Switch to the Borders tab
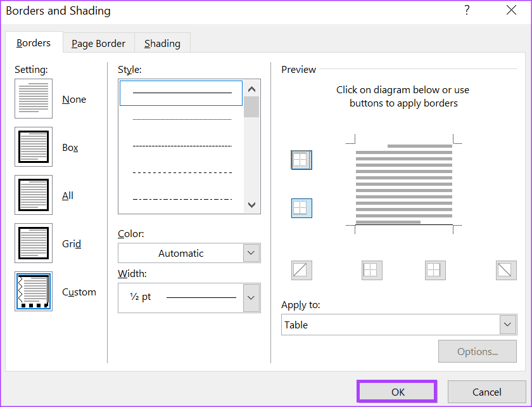Viewport: 532px width, 407px height. [x=34, y=43]
